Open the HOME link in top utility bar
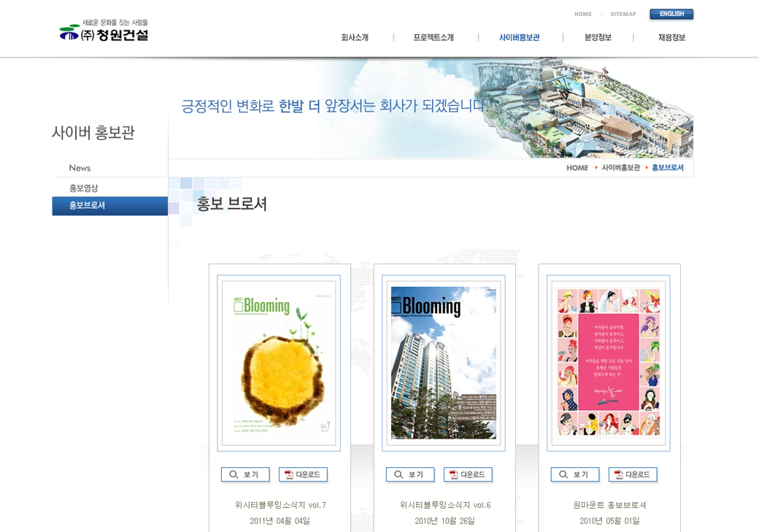Viewport: 759px width, 532px height. coord(582,15)
